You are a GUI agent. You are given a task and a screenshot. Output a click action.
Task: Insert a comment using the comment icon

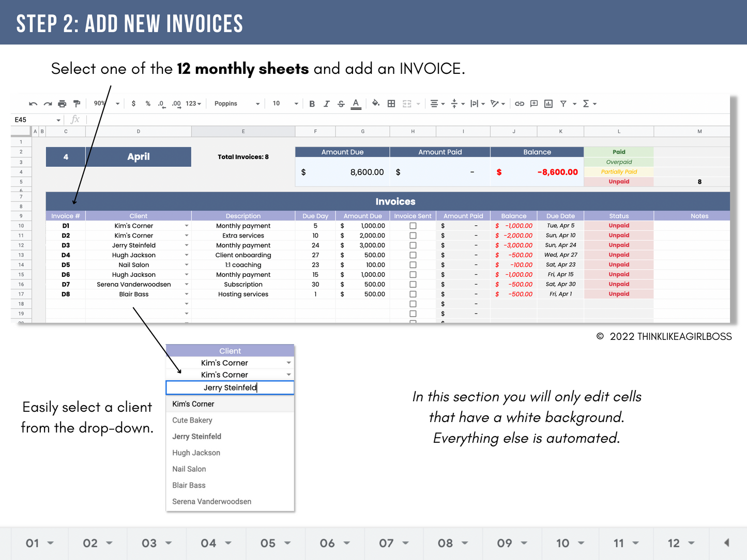[533, 103]
